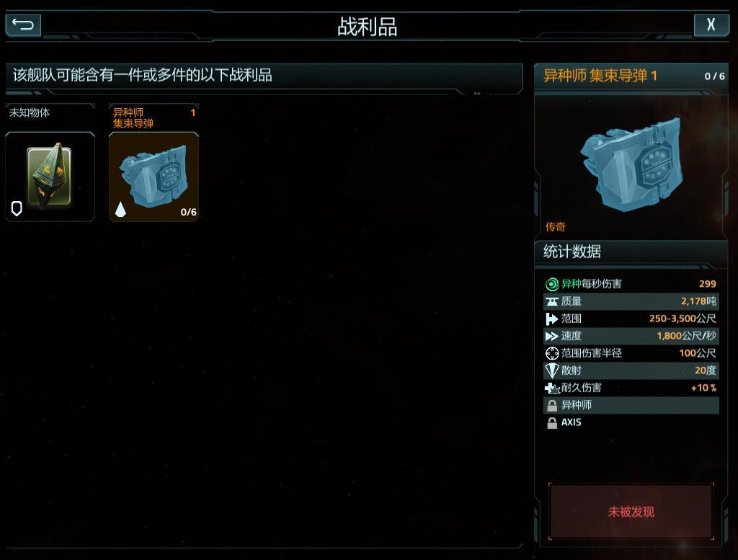Image resolution: width=738 pixels, height=560 pixels.
Task: Close the loot screen with X
Action: [x=711, y=25]
